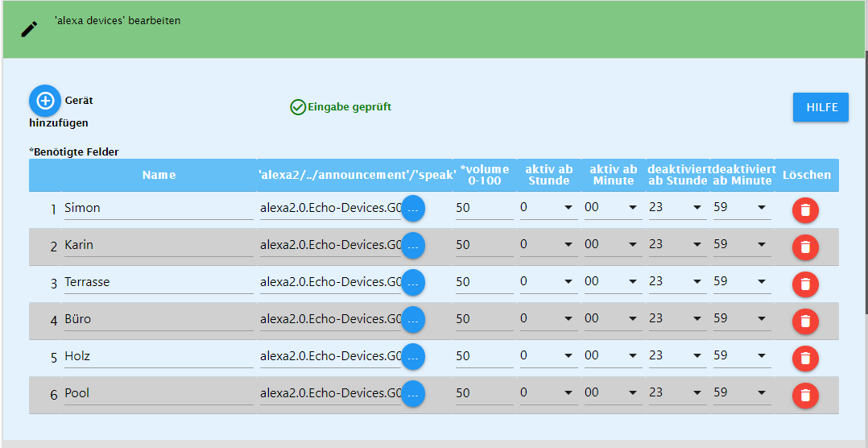Click the 'Name' column header
Image resolution: width=868 pixels, height=448 pixels.
click(x=159, y=175)
